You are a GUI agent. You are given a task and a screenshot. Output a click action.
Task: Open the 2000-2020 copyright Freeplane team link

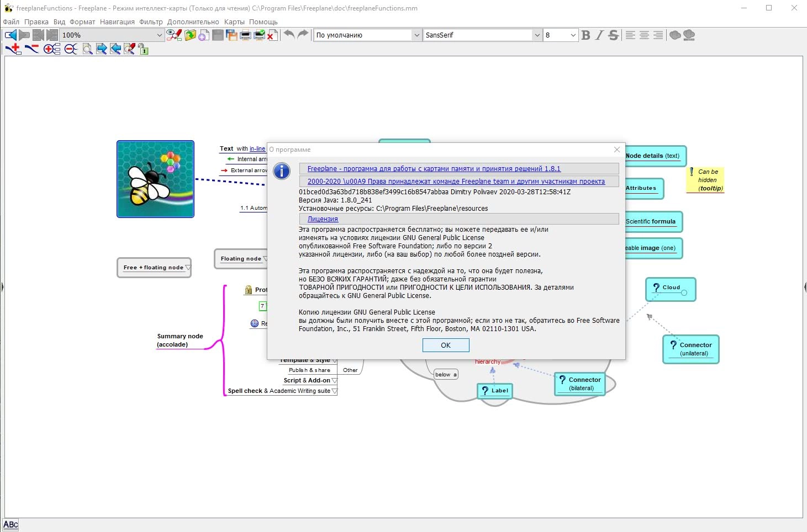coord(456,181)
